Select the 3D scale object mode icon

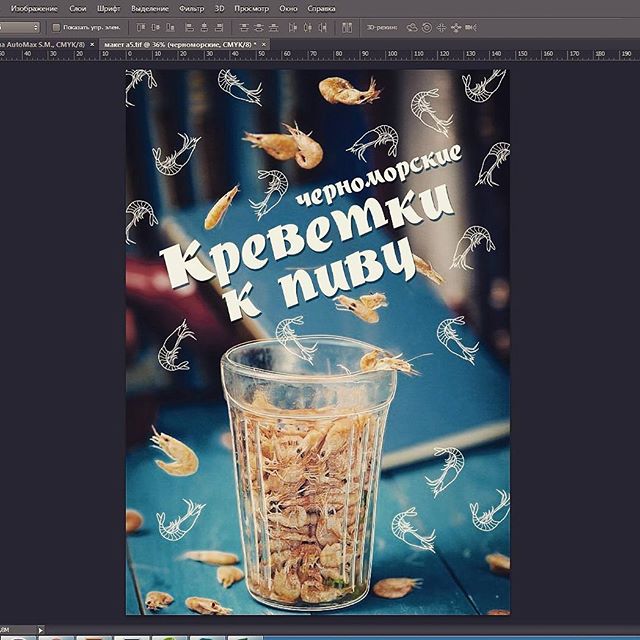pyautogui.click(x=471, y=27)
